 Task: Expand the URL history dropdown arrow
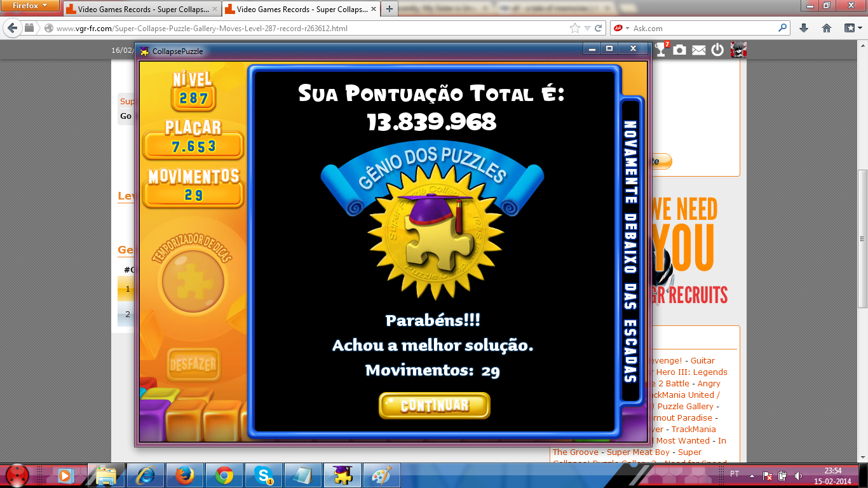(x=587, y=28)
